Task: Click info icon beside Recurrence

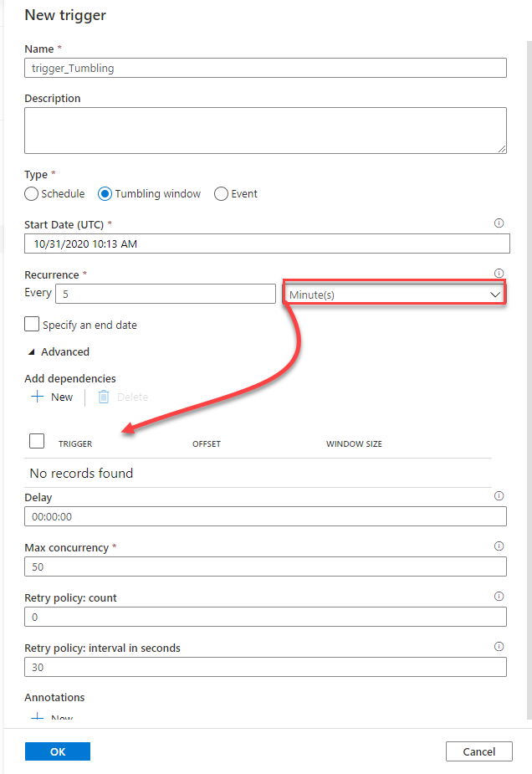Action: point(499,273)
